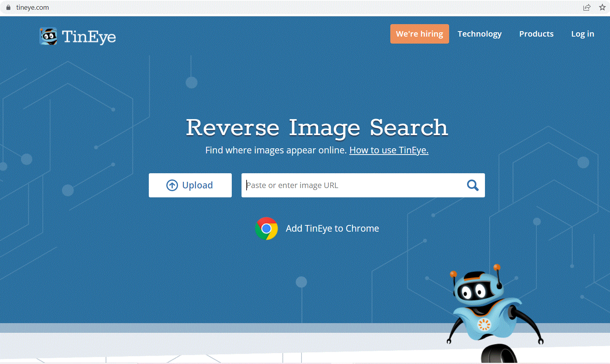The width and height of the screenshot is (610, 364).
Task: Click the TinEye wordmark in the header
Action: click(x=90, y=36)
